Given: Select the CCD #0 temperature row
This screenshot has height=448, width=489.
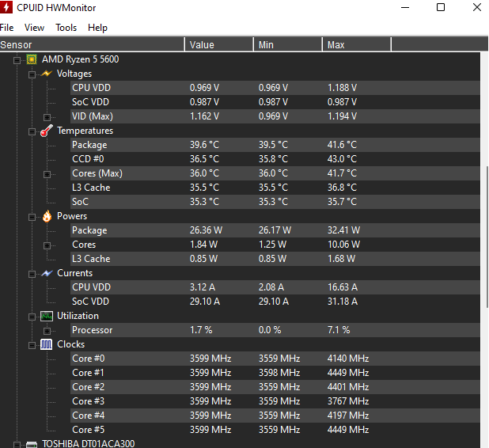Looking at the screenshot, I should click(275, 159).
